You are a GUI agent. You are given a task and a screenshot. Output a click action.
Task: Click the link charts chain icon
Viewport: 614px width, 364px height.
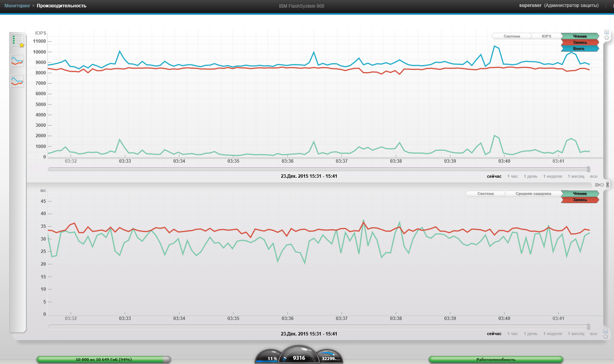[607, 185]
